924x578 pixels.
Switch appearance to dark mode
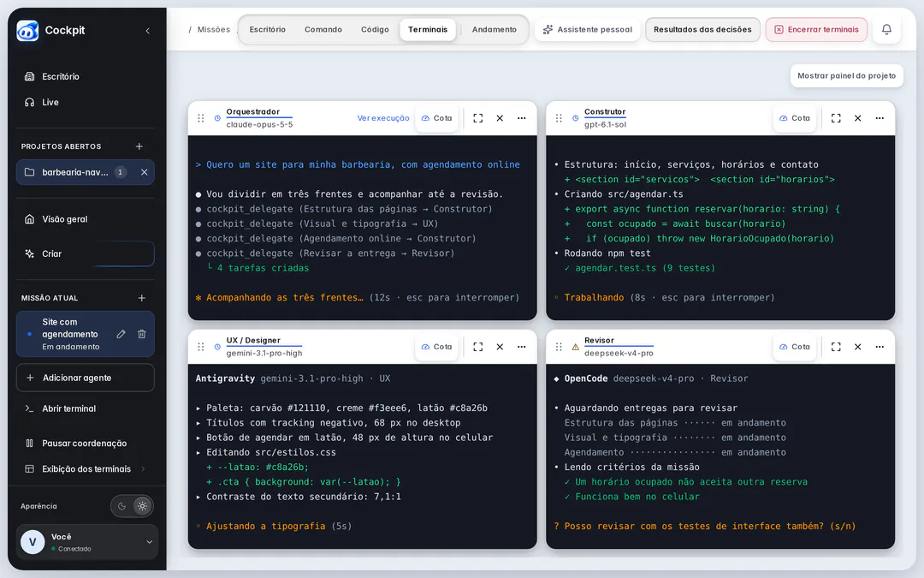(122, 506)
